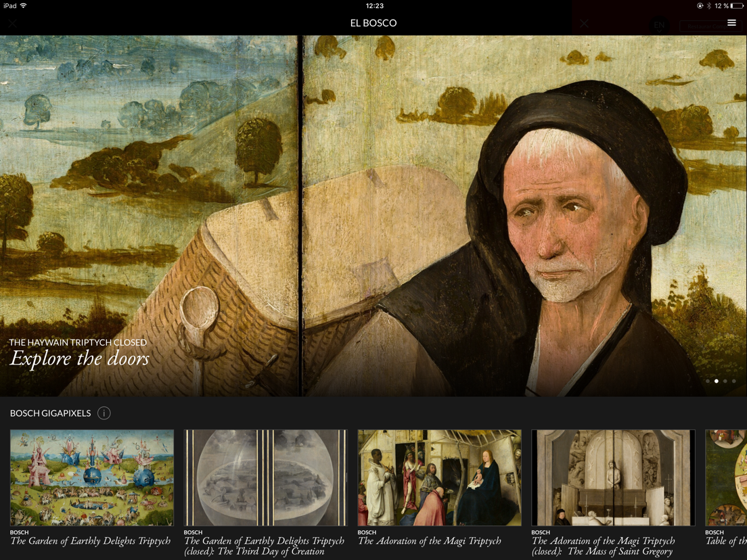This screenshot has width=747, height=560.
Task: Open the Third Day of Creation closed-triptych thumbnail
Action: [x=266, y=477]
